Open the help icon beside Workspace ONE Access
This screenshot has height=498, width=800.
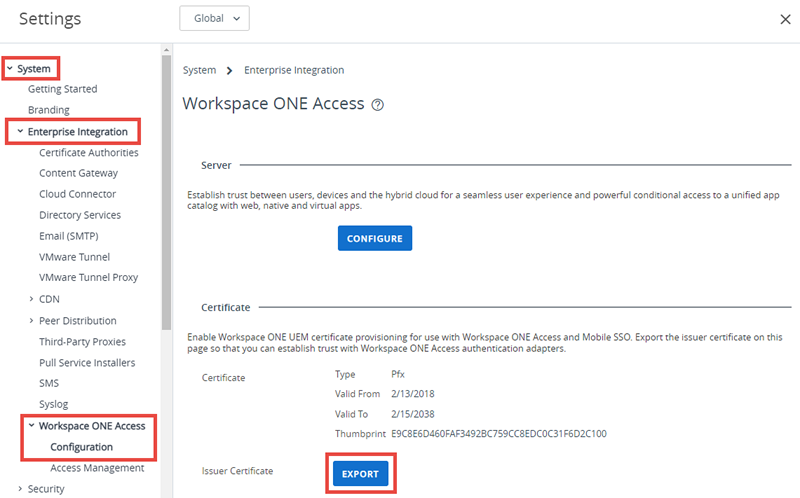pyautogui.click(x=378, y=105)
